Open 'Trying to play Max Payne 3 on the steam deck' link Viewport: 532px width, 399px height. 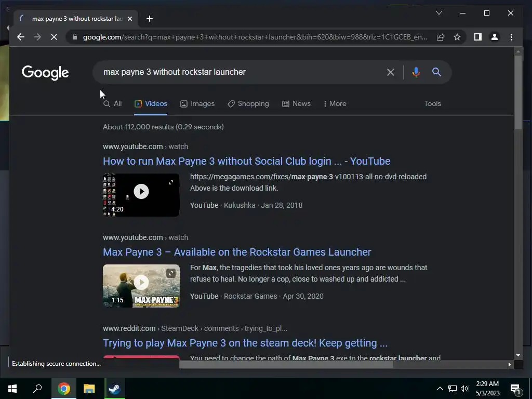(245, 343)
